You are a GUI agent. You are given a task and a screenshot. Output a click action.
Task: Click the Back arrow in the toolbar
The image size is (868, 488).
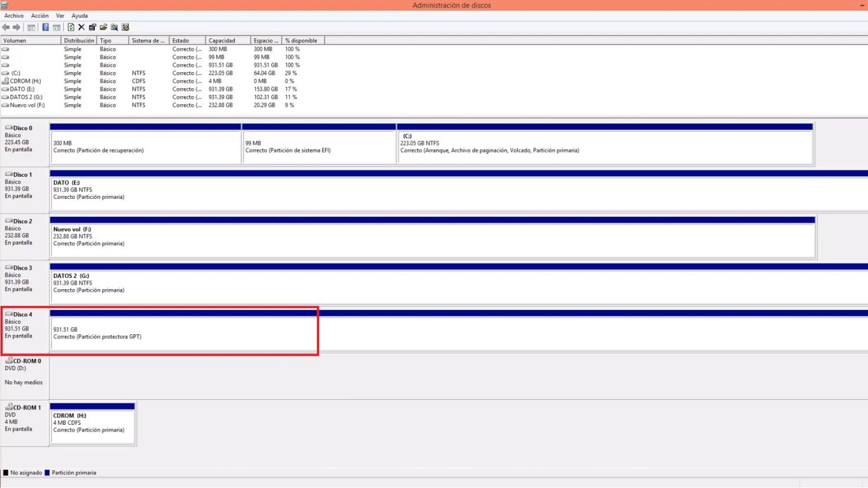click(6, 27)
